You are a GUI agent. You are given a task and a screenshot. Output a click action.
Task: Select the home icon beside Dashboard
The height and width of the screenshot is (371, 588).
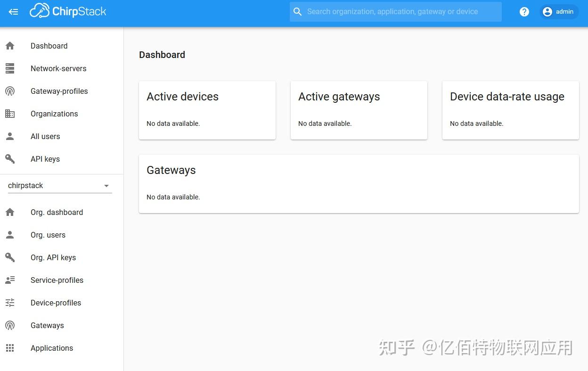coord(10,46)
